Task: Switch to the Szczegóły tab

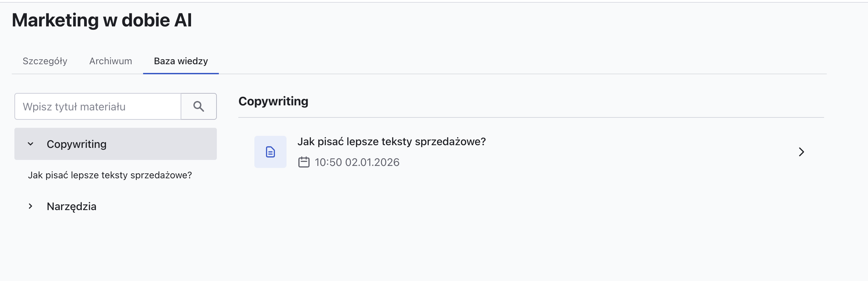Action: (45, 61)
